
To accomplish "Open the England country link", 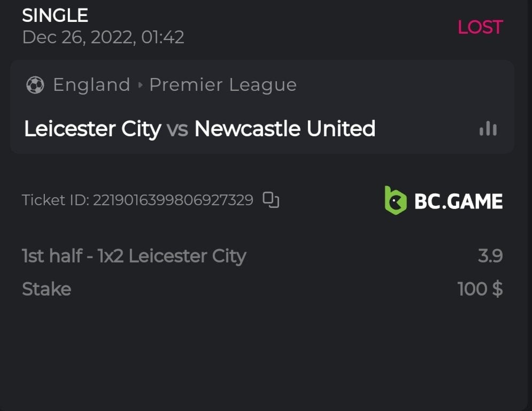I will coord(91,85).
